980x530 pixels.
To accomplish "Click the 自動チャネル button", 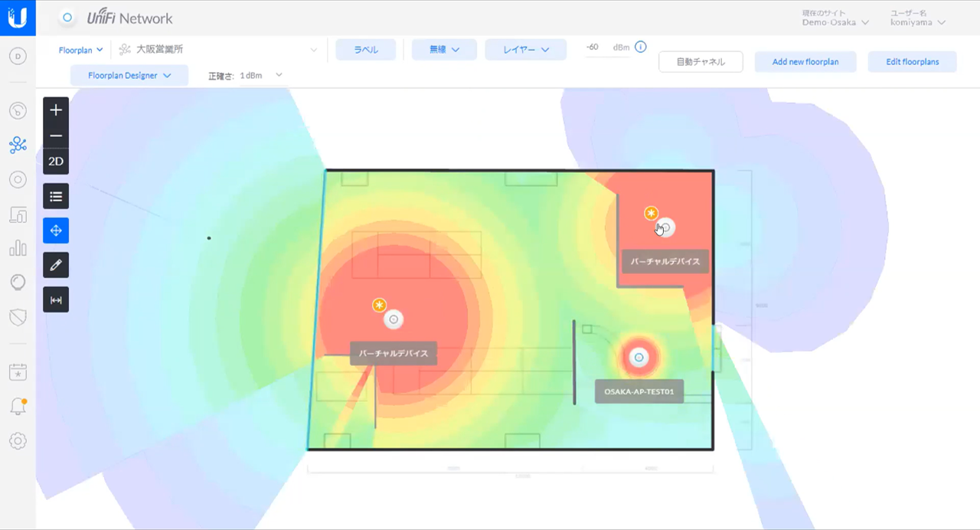I will [701, 62].
